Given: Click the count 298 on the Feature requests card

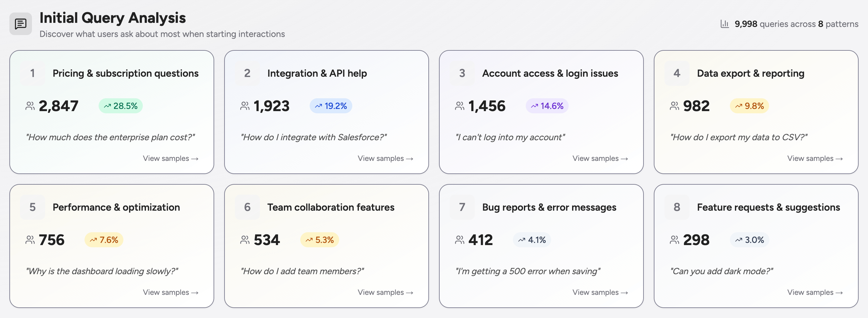Looking at the screenshot, I should (696, 240).
